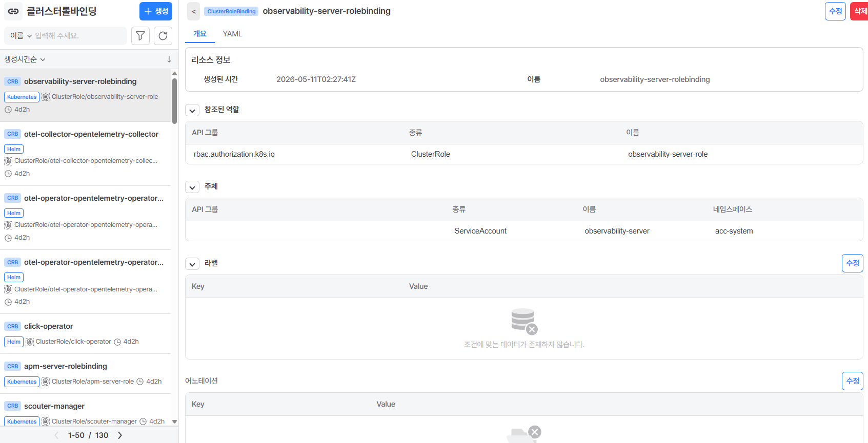Focus the 입력해 주세요 search input

(79, 36)
